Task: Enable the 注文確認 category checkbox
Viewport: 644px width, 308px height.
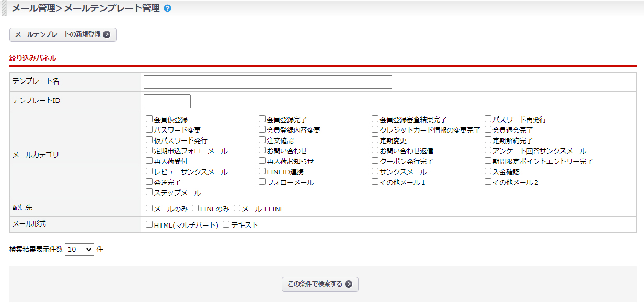Action: pos(262,140)
